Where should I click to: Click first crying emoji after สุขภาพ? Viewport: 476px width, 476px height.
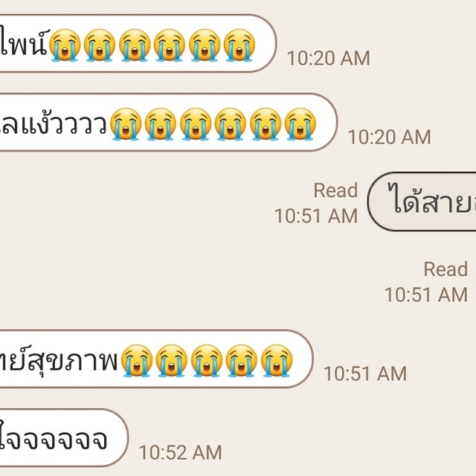(x=137, y=361)
